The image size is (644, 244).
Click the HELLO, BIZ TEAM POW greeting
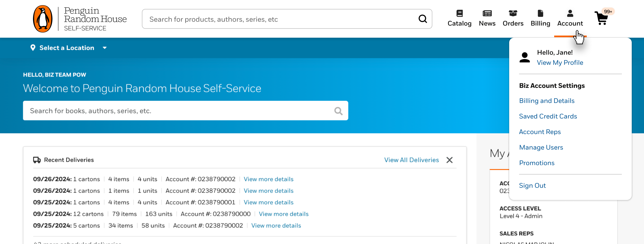pos(54,75)
